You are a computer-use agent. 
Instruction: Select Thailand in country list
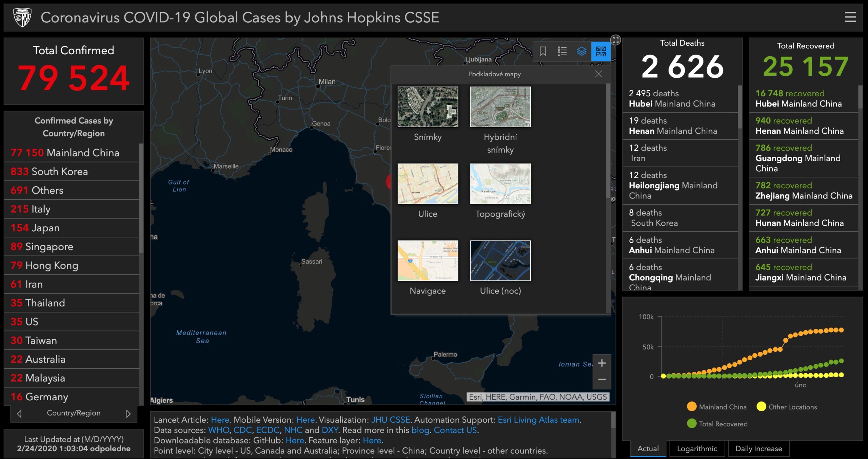[72, 303]
